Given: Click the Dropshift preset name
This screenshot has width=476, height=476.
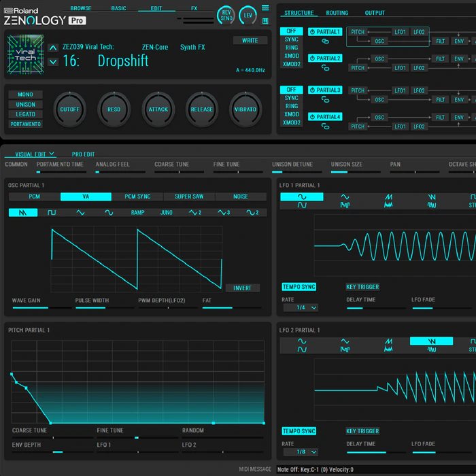Looking at the screenshot, I should pos(123,61).
